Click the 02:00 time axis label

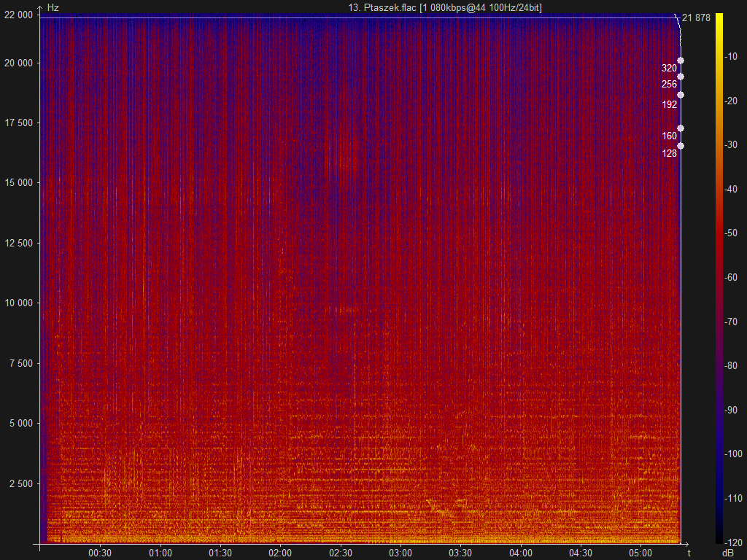pos(280,553)
